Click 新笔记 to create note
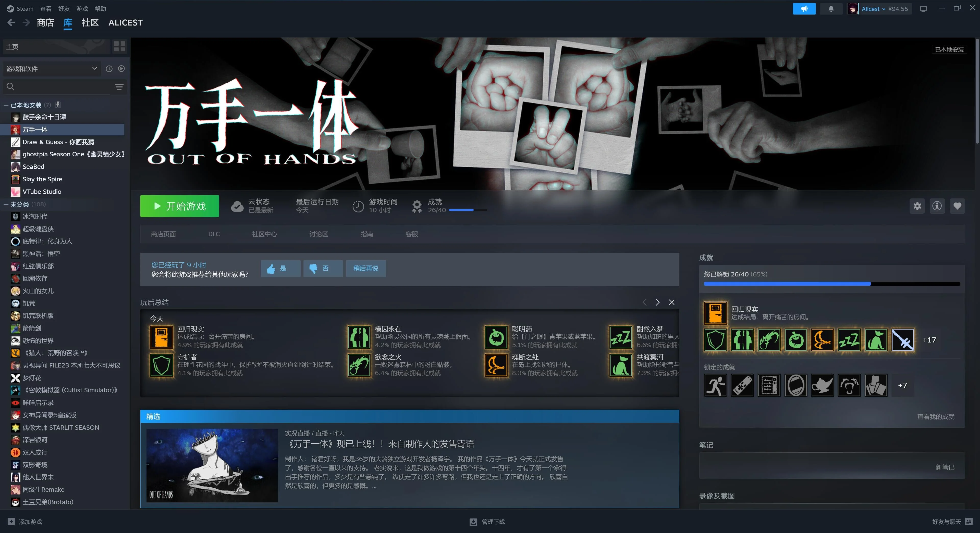The height and width of the screenshot is (533, 980). click(945, 467)
